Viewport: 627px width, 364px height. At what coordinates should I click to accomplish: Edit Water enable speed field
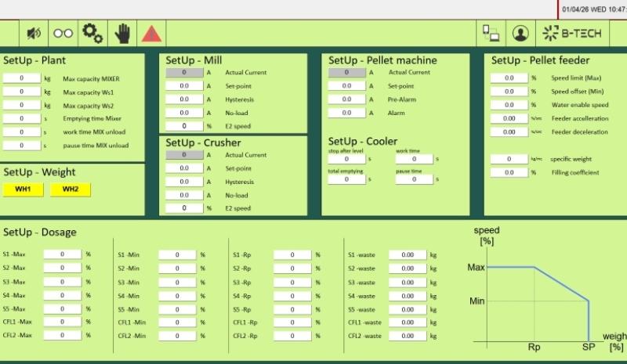(509, 105)
